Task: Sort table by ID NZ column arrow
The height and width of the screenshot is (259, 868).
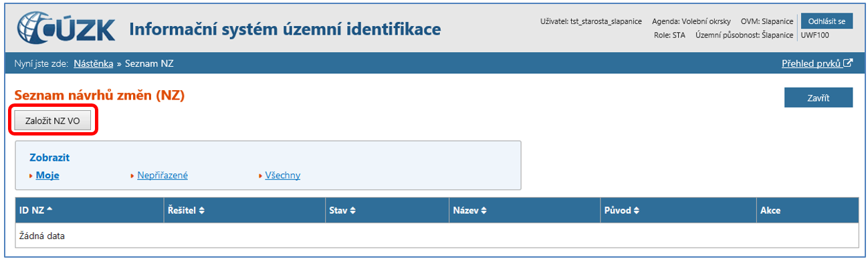Action: tap(49, 210)
